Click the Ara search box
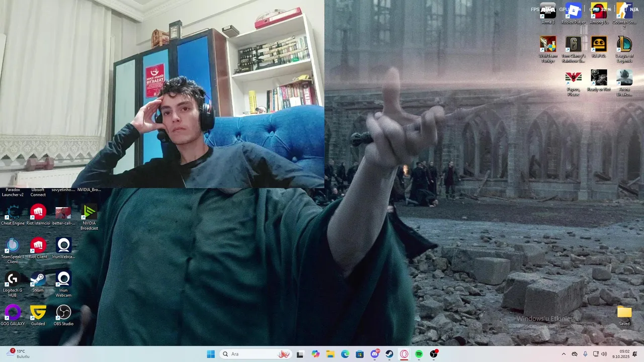This screenshot has width=644, height=362. pos(256,354)
